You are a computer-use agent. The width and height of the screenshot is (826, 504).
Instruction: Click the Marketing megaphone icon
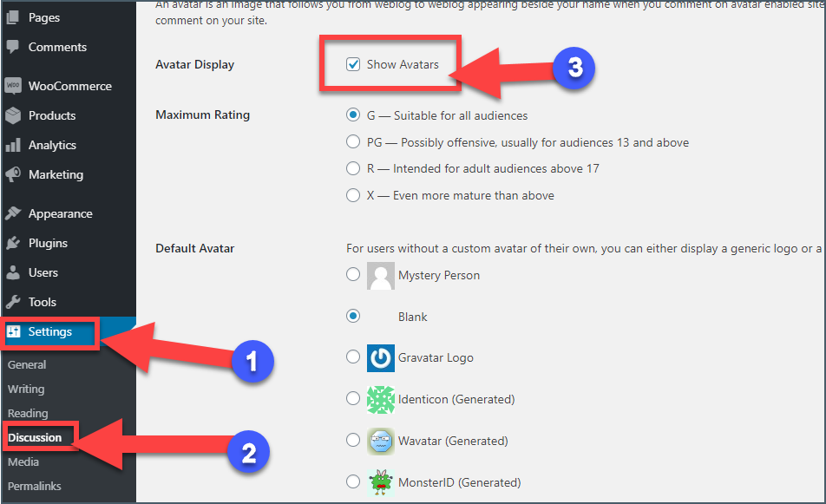pos(13,174)
